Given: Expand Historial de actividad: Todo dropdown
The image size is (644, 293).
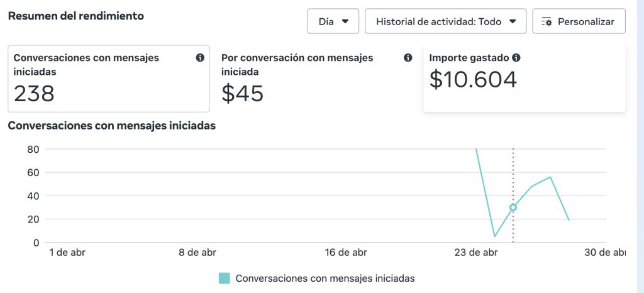Looking at the screenshot, I should point(446,21).
